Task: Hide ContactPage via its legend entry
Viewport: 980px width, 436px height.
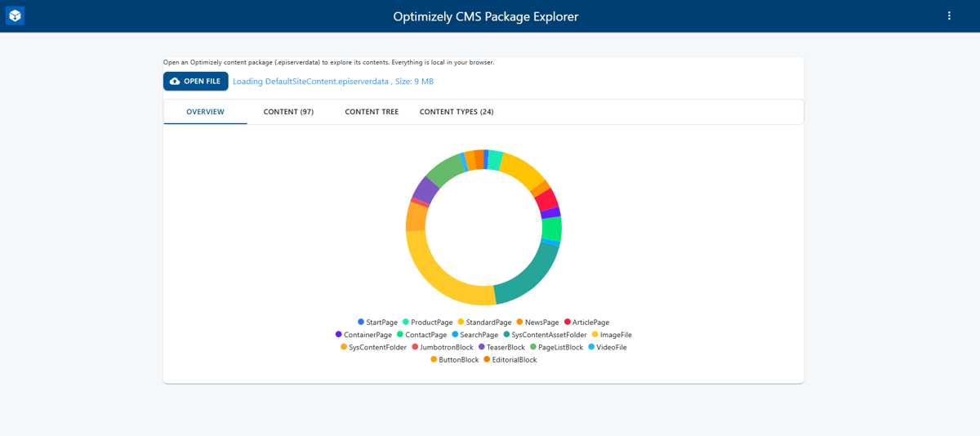Action: 422,335
